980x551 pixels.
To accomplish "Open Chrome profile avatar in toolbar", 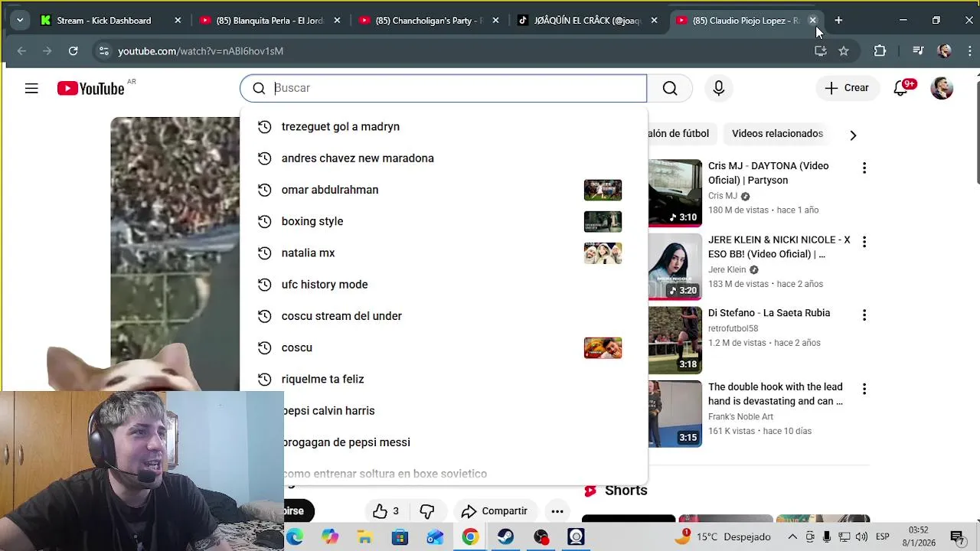I will coord(944,51).
